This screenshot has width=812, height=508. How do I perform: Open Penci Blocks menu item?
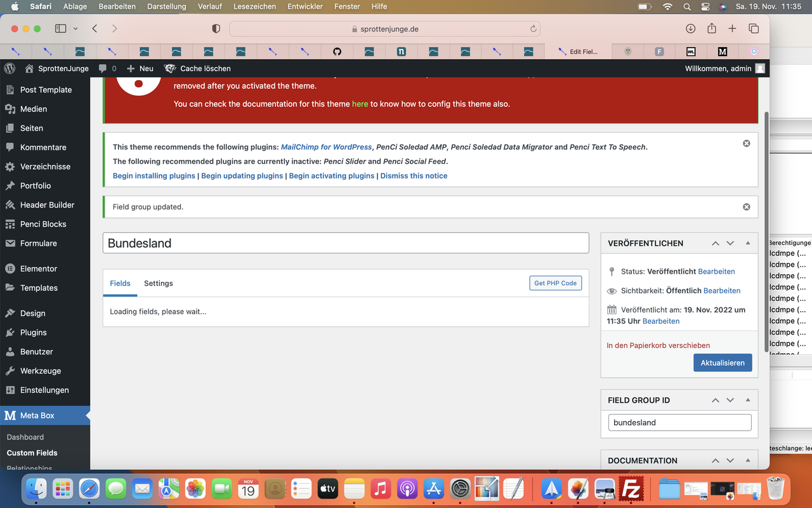coord(43,224)
